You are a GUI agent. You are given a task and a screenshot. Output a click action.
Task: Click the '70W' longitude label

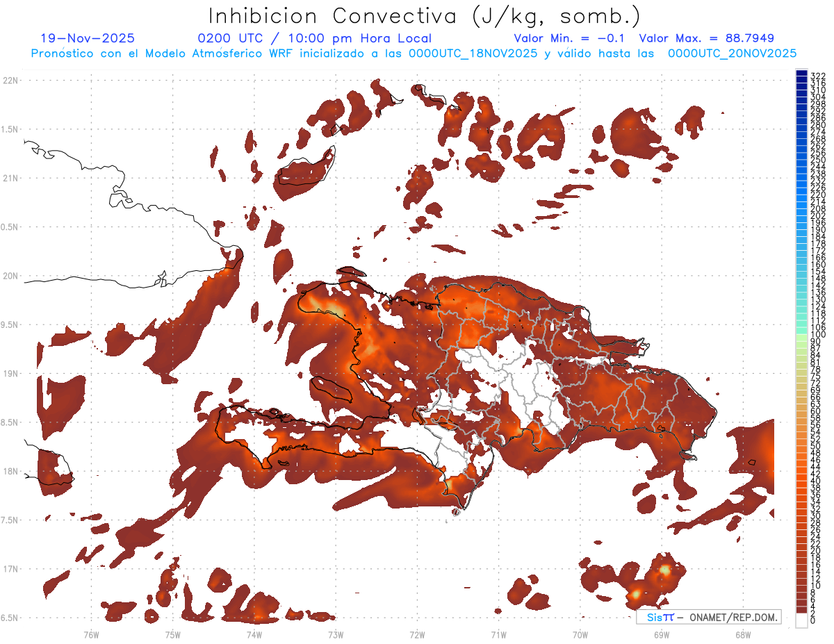(580, 635)
